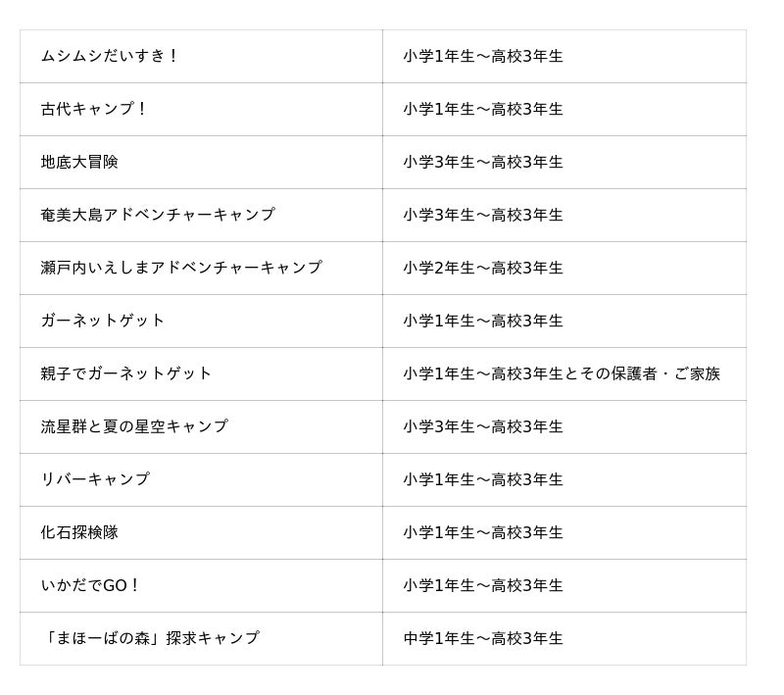
Task: Select the 化石探検隊 table cell
Action: (x=201, y=533)
